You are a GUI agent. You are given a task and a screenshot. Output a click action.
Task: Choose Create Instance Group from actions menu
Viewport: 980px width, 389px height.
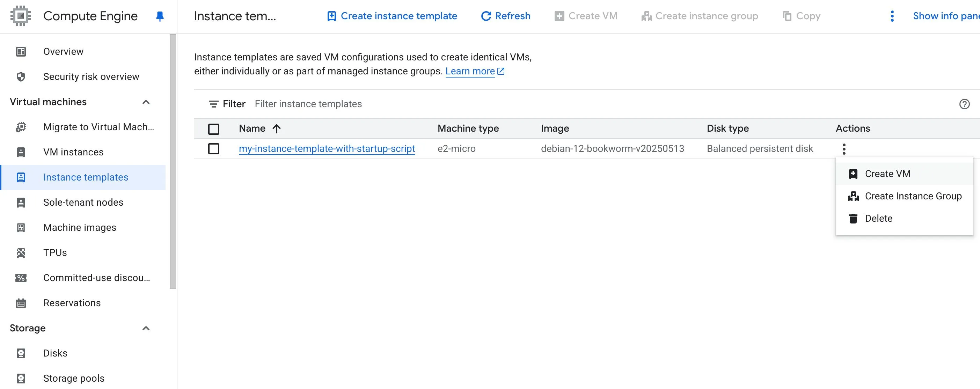(x=904, y=196)
